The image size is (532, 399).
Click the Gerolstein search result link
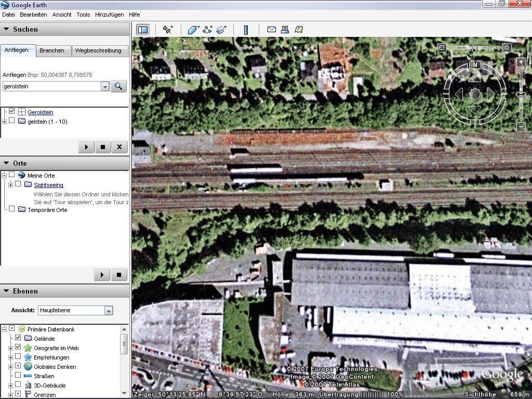click(x=41, y=112)
